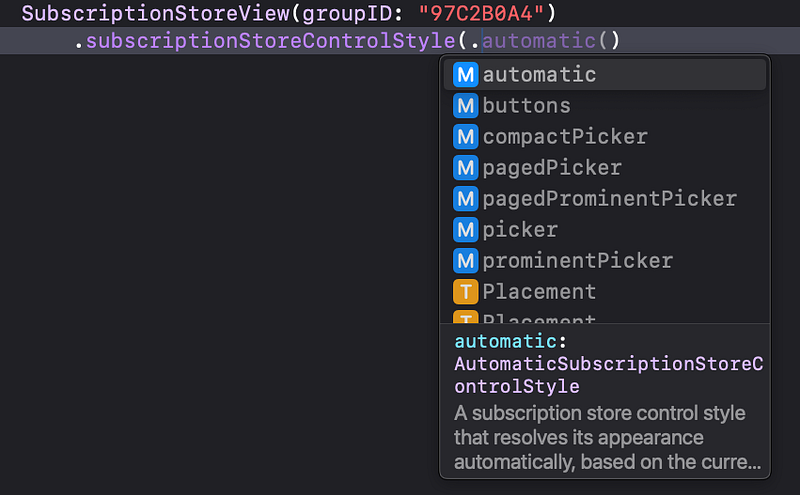Select pagedPicker in completion popup

click(x=605, y=168)
